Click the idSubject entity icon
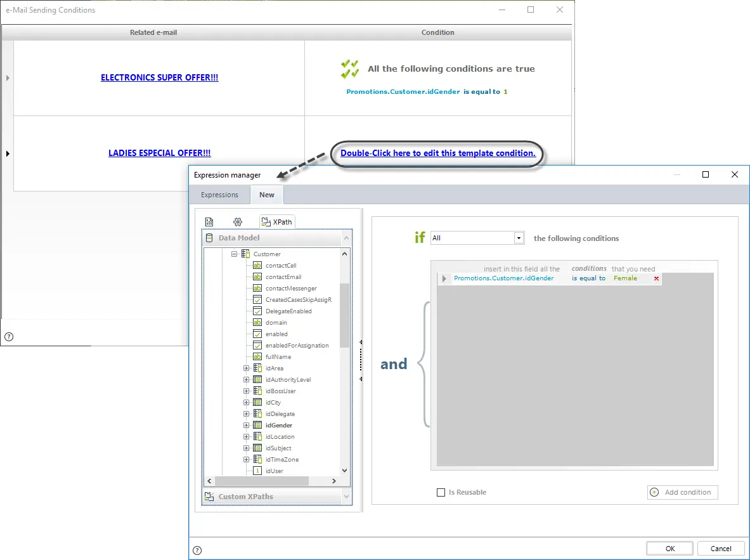 click(257, 448)
